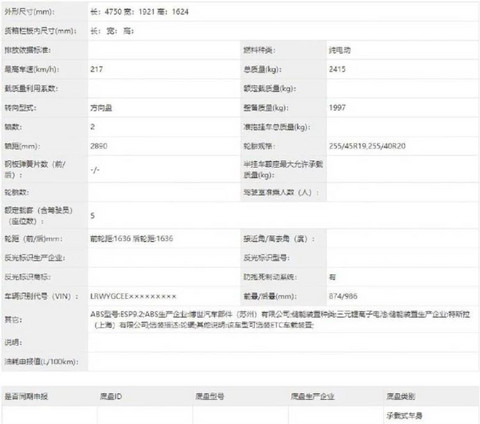The image size is (480, 424).
Task: Select the overhang value 874/986
Action: (x=343, y=296)
